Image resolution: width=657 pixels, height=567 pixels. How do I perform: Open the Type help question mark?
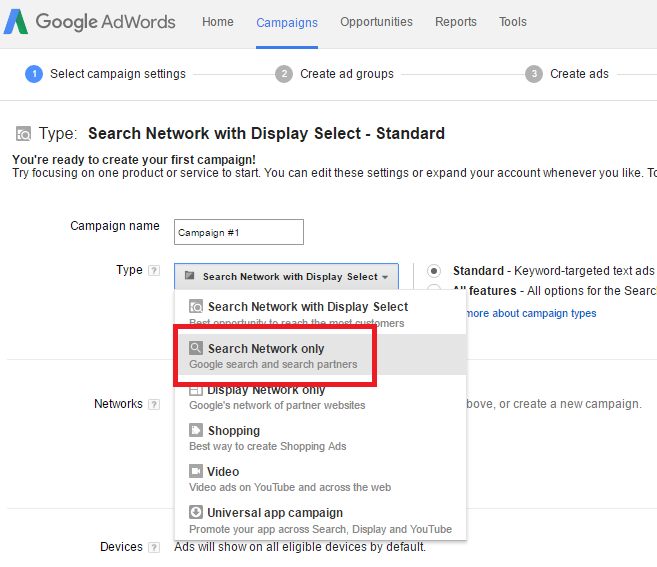tap(154, 270)
